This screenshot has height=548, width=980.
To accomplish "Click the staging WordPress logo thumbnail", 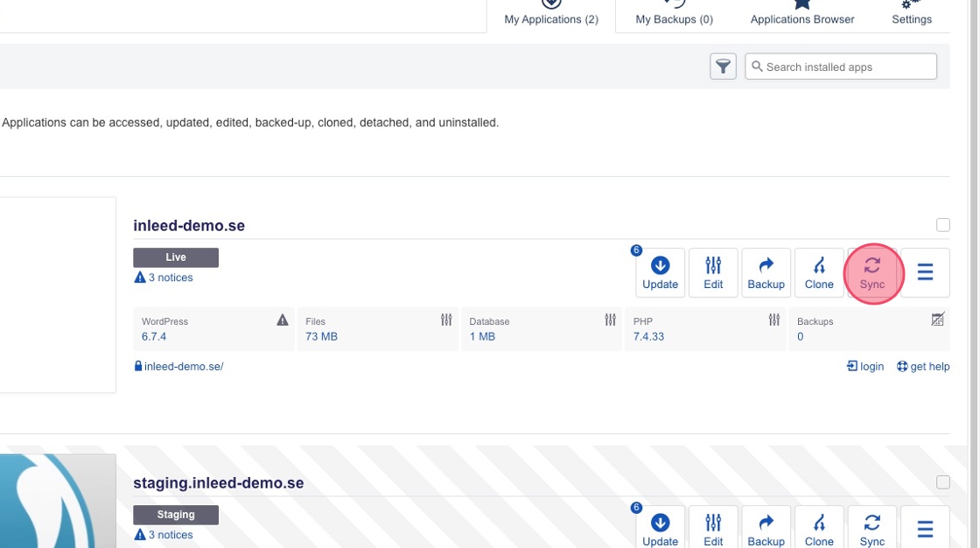I will point(58,503).
